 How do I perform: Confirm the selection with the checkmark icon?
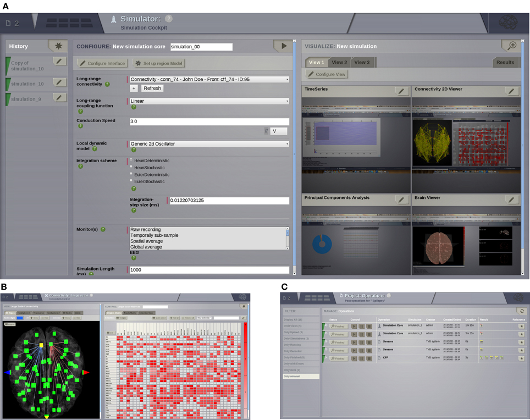(x=243, y=318)
